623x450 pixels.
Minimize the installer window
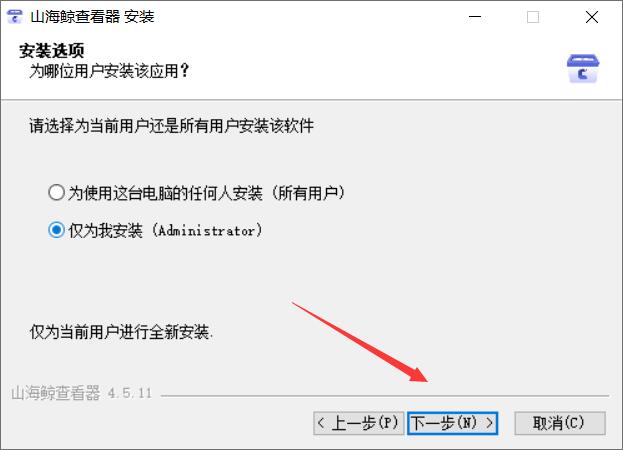[475, 17]
